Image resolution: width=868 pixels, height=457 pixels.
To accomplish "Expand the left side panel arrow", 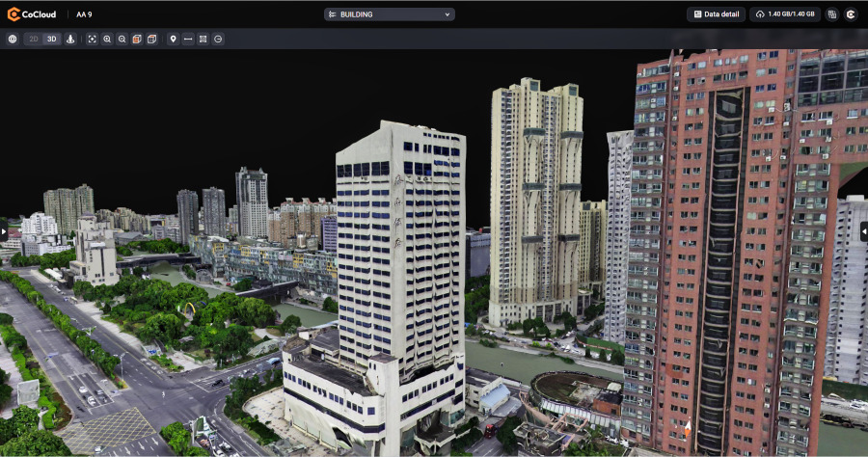I will [x=4, y=231].
